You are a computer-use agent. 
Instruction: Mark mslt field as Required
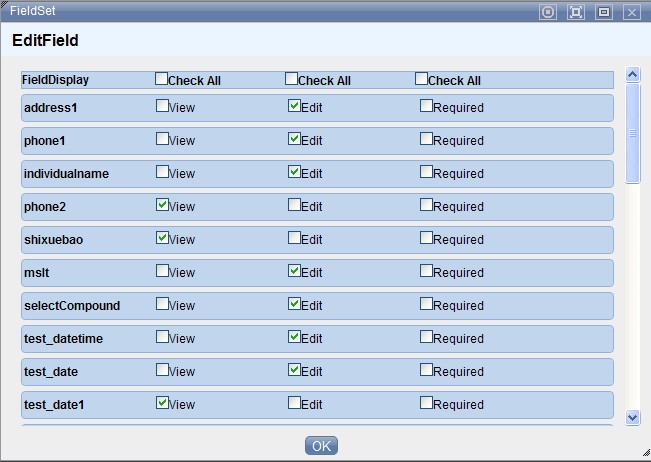click(427, 271)
